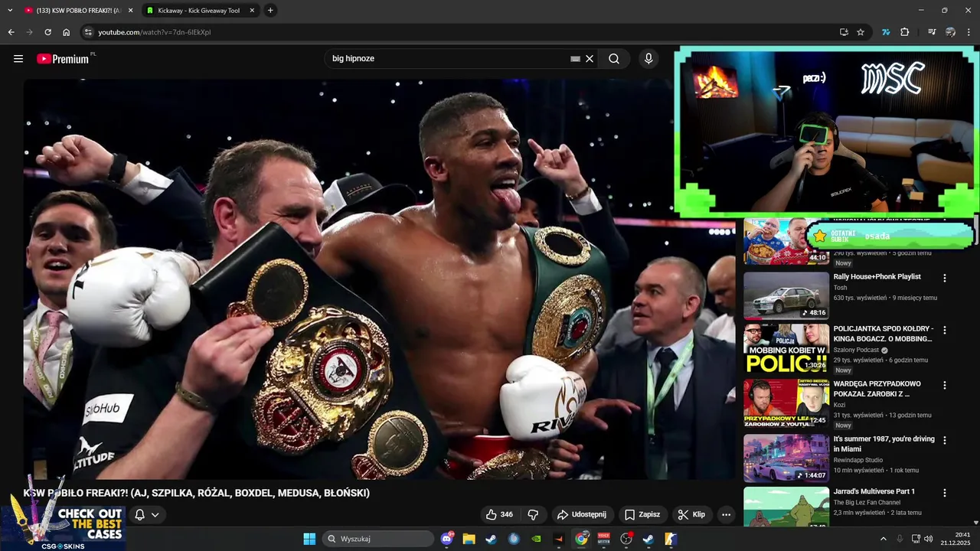This screenshot has width=980, height=551.
Task: Open options for It's summer 1987 video
Action: [945, 441]
